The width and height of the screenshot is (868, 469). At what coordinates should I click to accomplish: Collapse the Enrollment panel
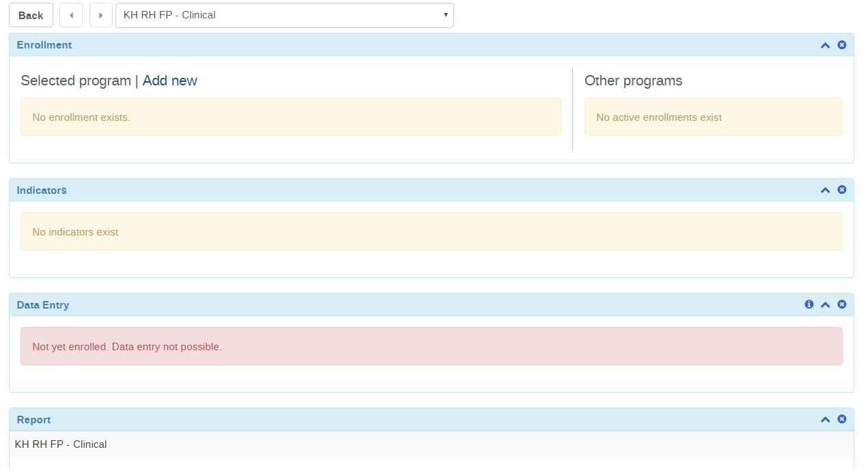[x=825, y=45]
